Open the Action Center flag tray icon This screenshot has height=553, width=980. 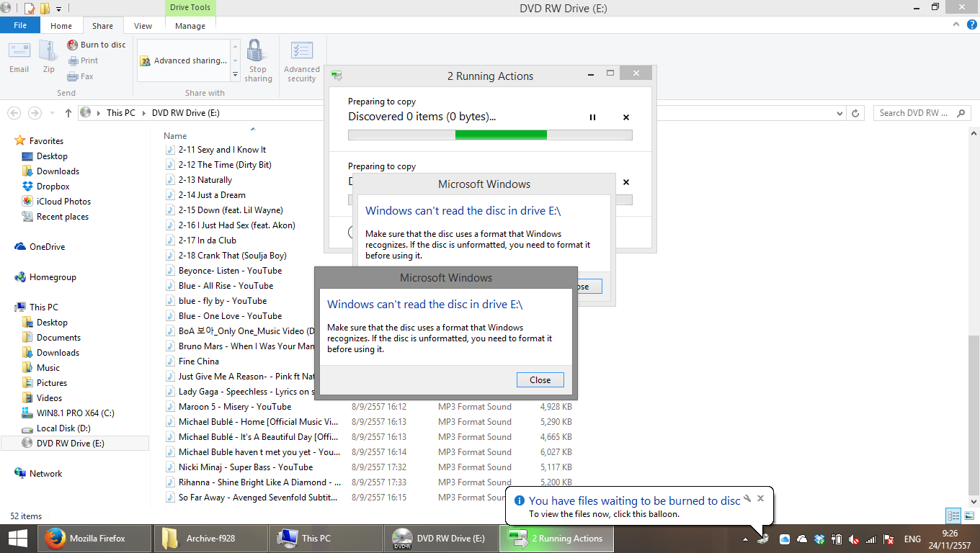(x=888, y=539)
